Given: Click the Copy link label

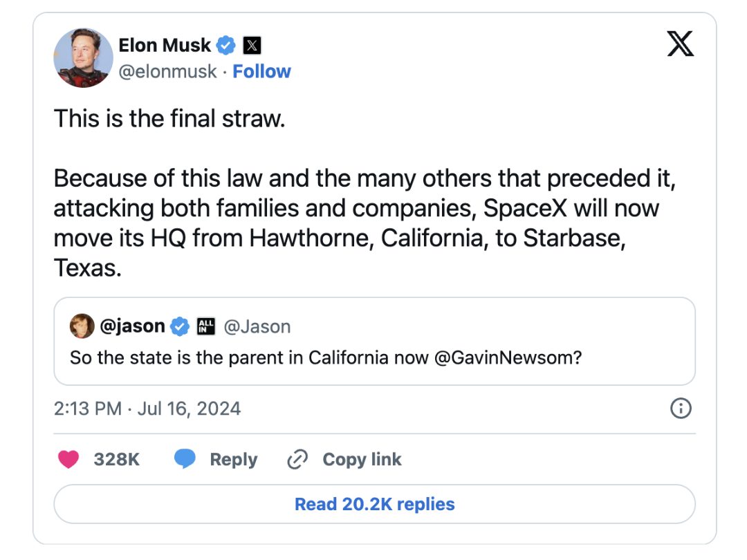Looking at the screenshot, I should [362, 460].
